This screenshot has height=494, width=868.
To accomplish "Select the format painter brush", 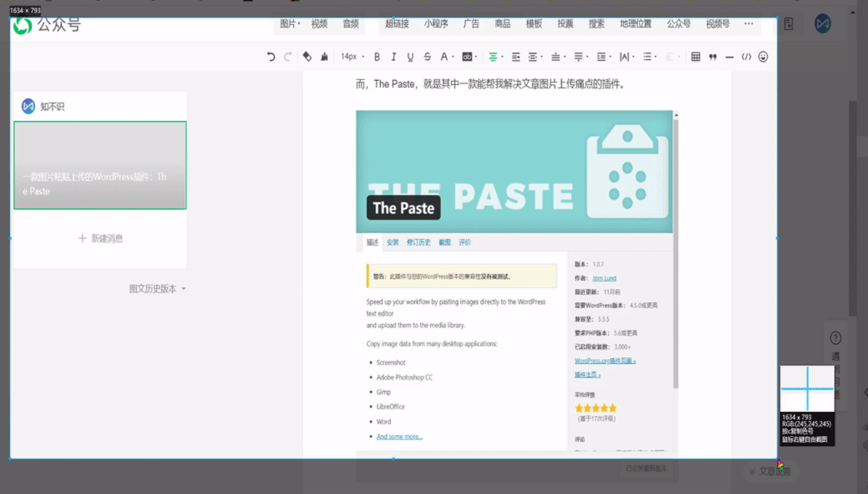I will point(325,57).
